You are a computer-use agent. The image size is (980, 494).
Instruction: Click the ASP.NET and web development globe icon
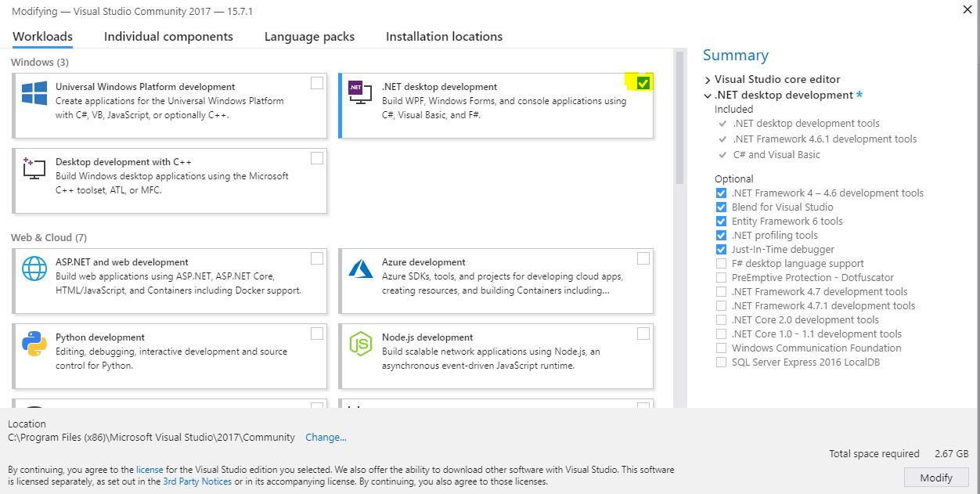[34, 269]
